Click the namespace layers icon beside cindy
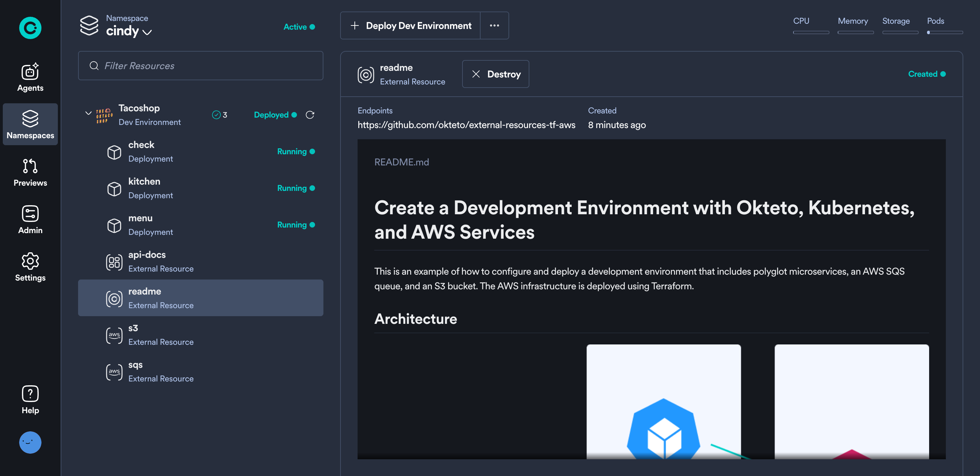 tap(89, 25)
